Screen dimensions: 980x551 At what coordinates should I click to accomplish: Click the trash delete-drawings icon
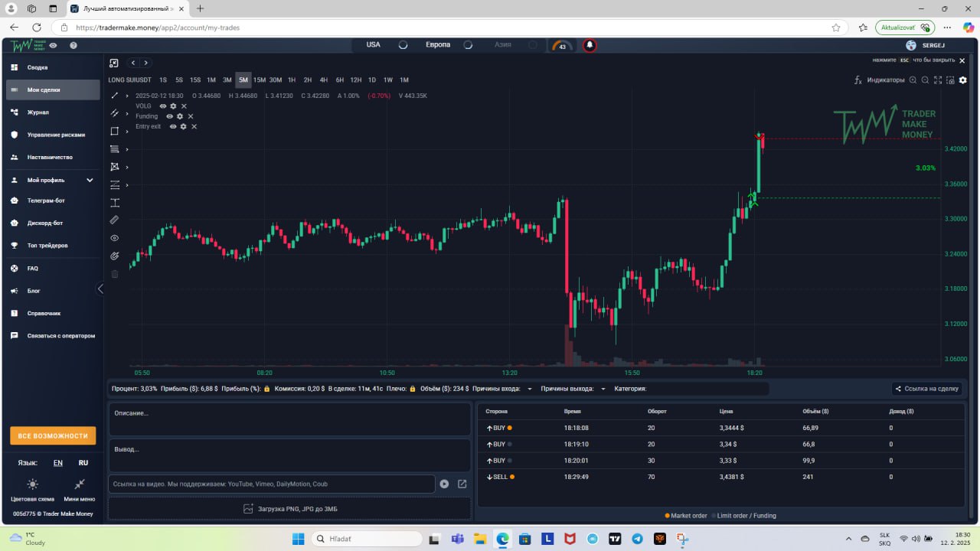(x=115, y=273)
